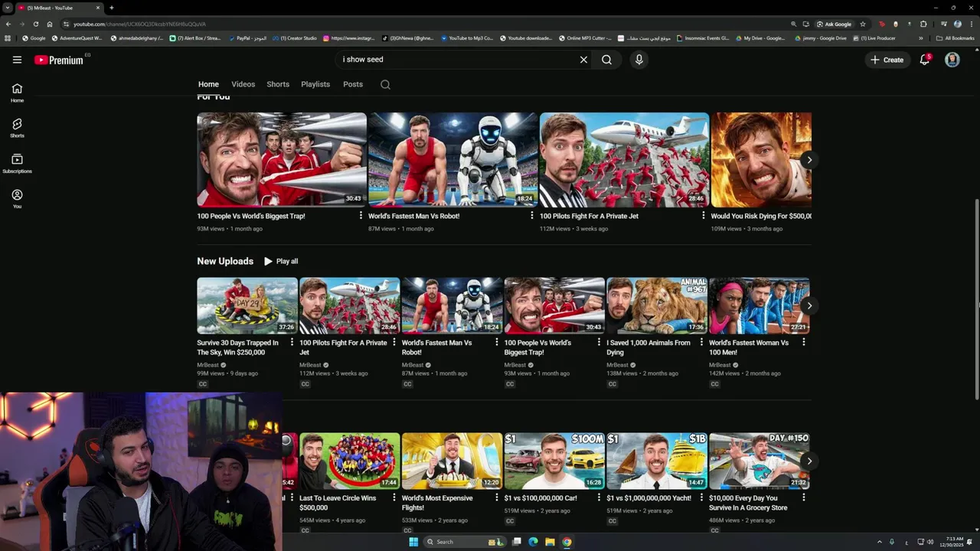Show hidden system tray icons
Viewport: 980px width, 551px height.
[x=879, y=542]
